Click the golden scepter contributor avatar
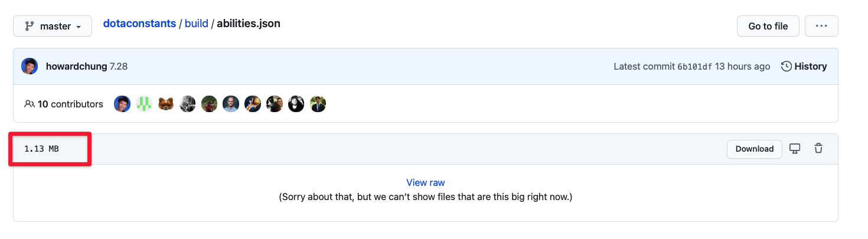The image size is (868, 239). point(253,104)
